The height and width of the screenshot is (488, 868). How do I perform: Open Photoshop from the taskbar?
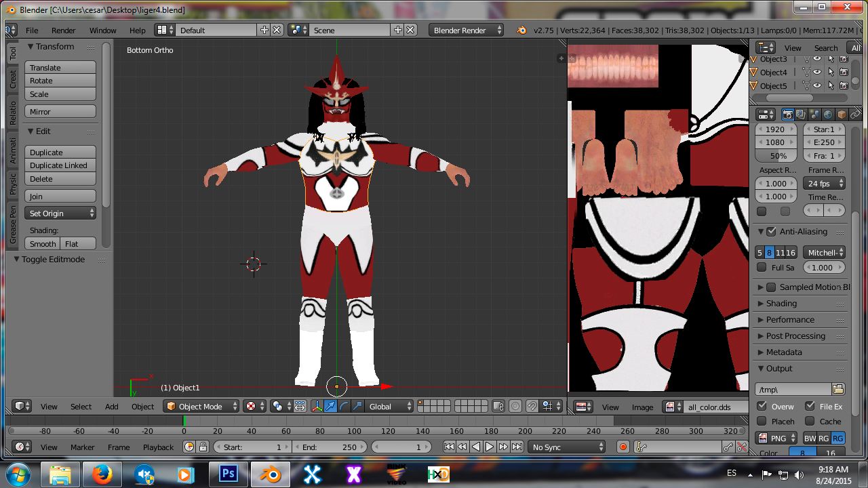tap(228, 474)
